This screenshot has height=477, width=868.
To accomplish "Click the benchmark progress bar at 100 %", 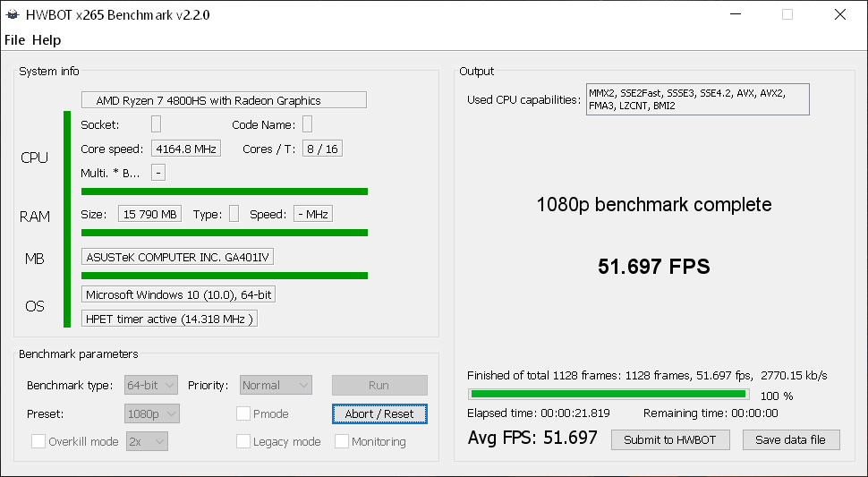I will click(x=608, y=395).
